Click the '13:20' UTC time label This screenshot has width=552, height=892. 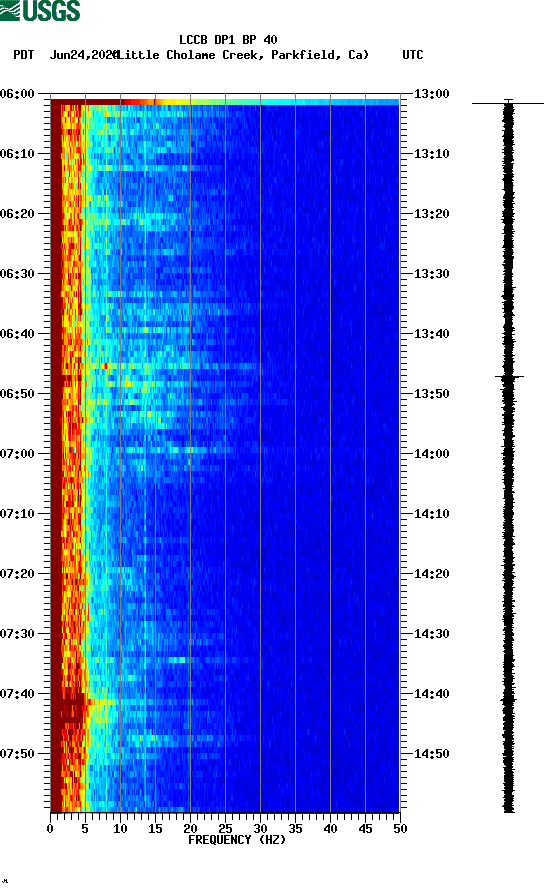pos(431,214)
